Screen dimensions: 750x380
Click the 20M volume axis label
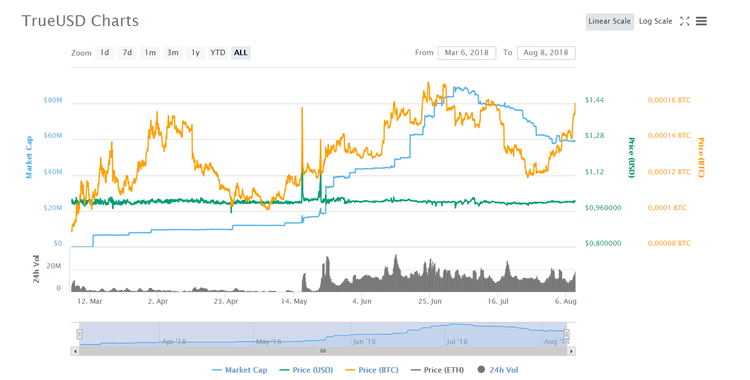[54, 266]
